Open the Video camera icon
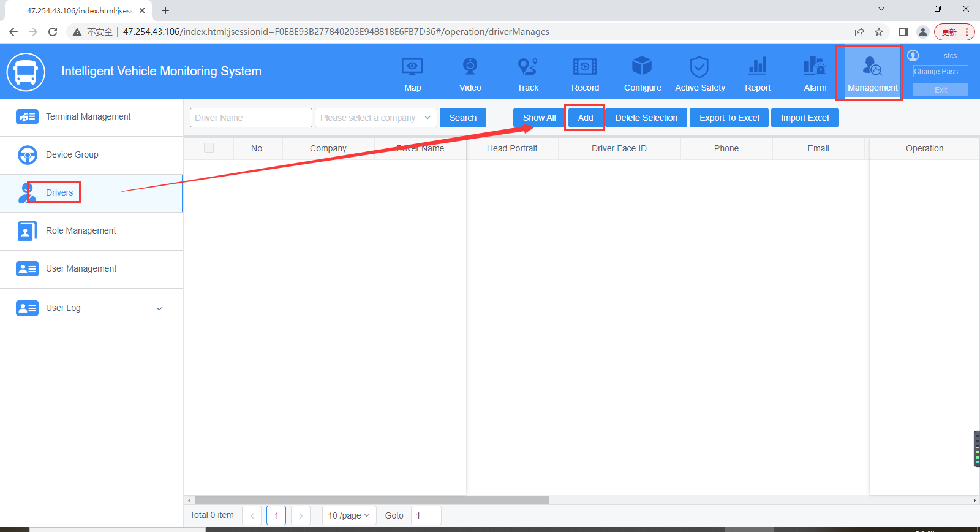 [470, 66]
